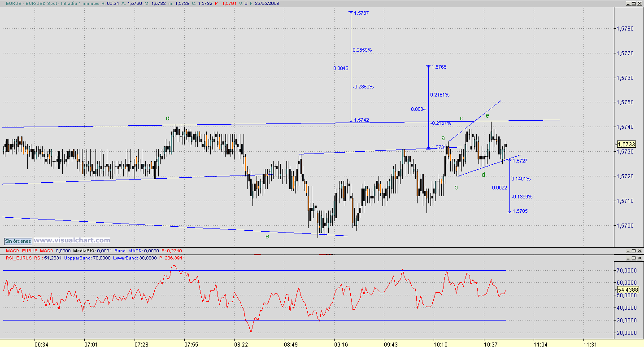Click the '-0.1399%' percentage label
644x347 pixels.
(522, 197)
